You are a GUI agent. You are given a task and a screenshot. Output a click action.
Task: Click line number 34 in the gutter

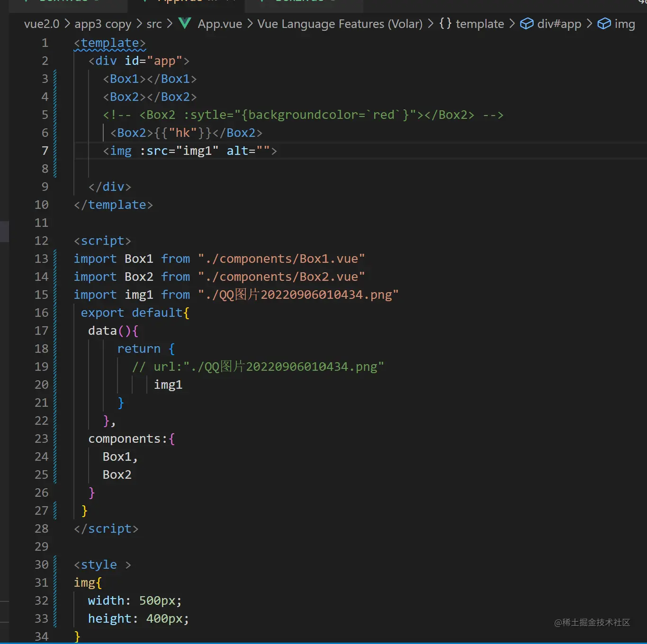[x=42, y=637]
